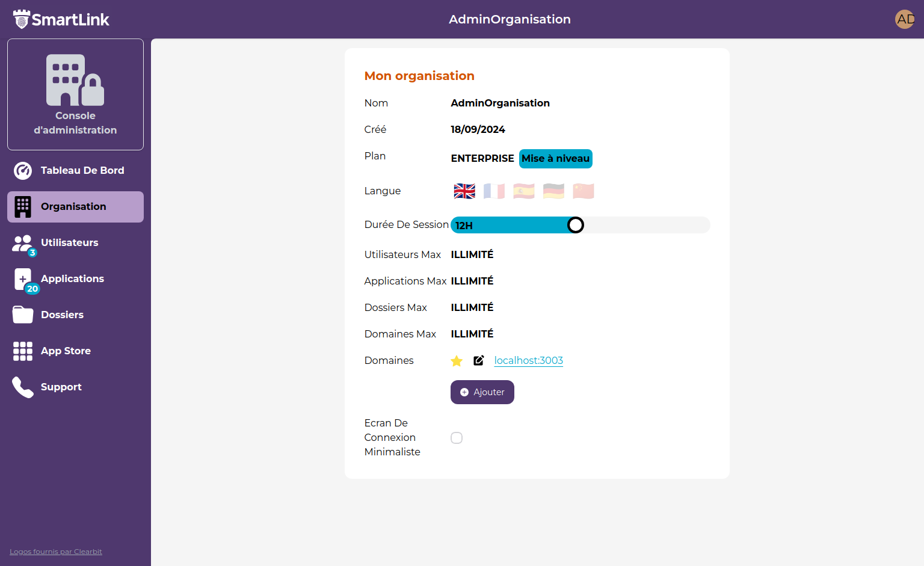Open the Tableau De Bord dashboard icon
This screenshot has height=566, width=924.
[x=22, y=170]
